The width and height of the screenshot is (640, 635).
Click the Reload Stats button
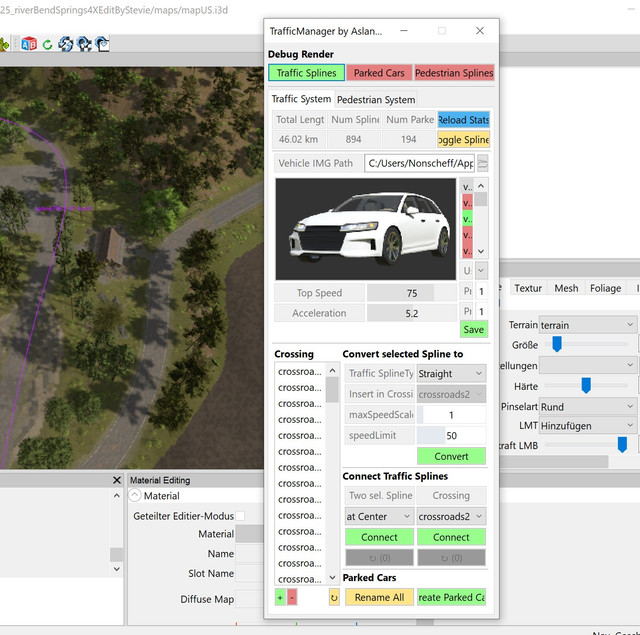(463, 120)
